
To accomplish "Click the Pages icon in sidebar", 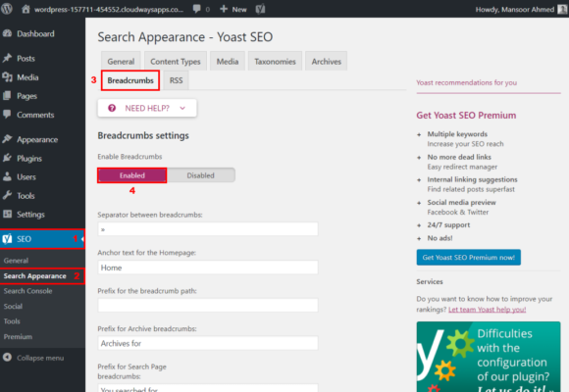I will (x=7, y=96).
